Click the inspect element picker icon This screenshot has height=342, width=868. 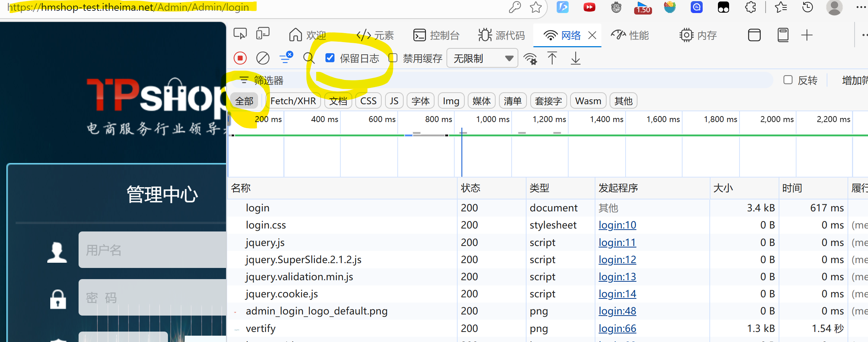[240, 34]
